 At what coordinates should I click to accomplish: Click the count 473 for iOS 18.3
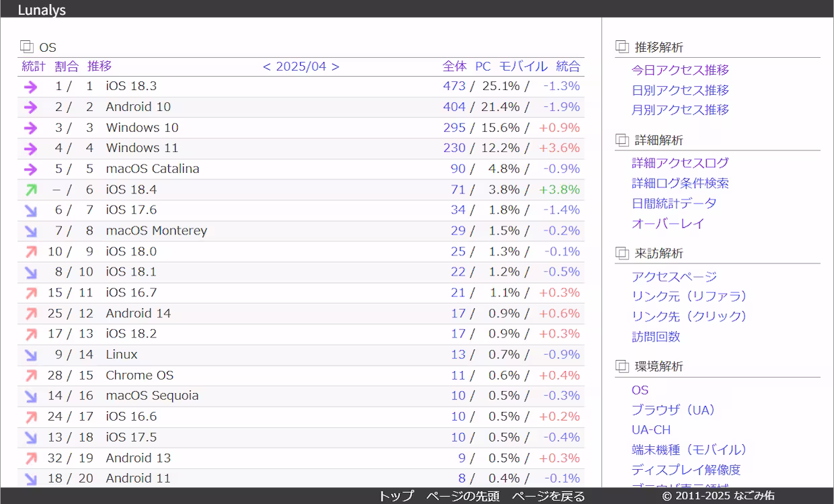(x=454, y=86)
